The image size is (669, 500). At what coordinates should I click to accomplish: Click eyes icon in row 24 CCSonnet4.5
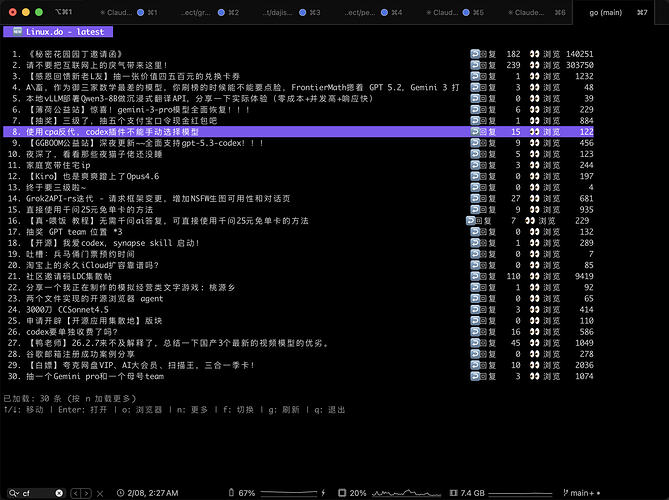tap(534, 309)
